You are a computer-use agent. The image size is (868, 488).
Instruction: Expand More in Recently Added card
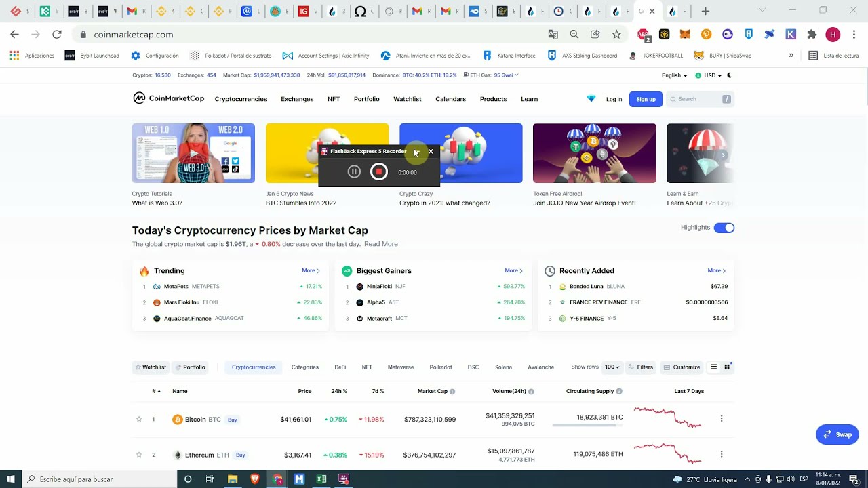click(x=717, y=270)
